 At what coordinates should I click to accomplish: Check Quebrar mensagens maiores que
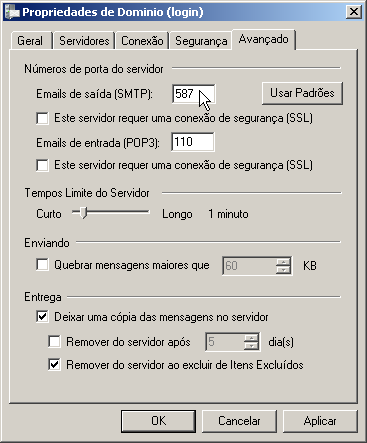[42, 265]
